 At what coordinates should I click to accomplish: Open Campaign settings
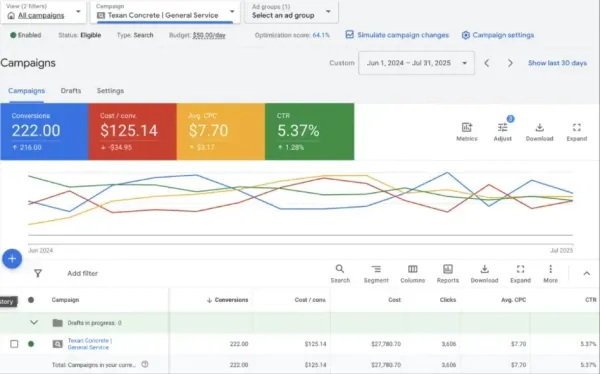[x=497, y=35]
